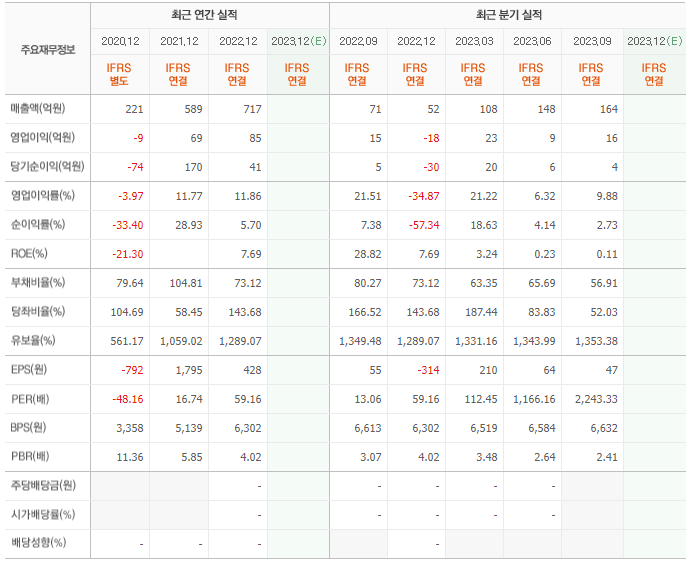Click the 주요재무정보 header cell

pos(48,50)
